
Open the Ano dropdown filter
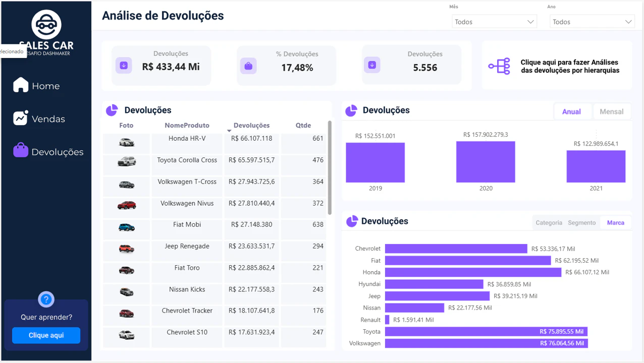(592, 22)
